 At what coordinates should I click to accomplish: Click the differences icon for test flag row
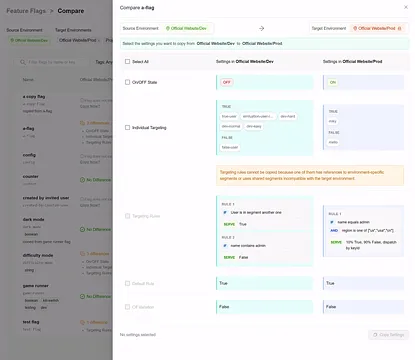(x=82, y=322)
